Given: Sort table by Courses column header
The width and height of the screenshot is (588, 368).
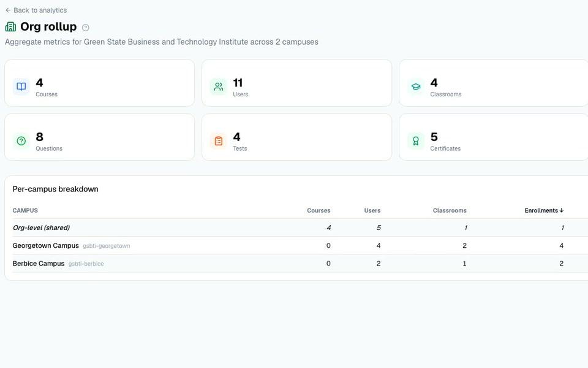Looking at the screenshot, I should coord(318,210).
